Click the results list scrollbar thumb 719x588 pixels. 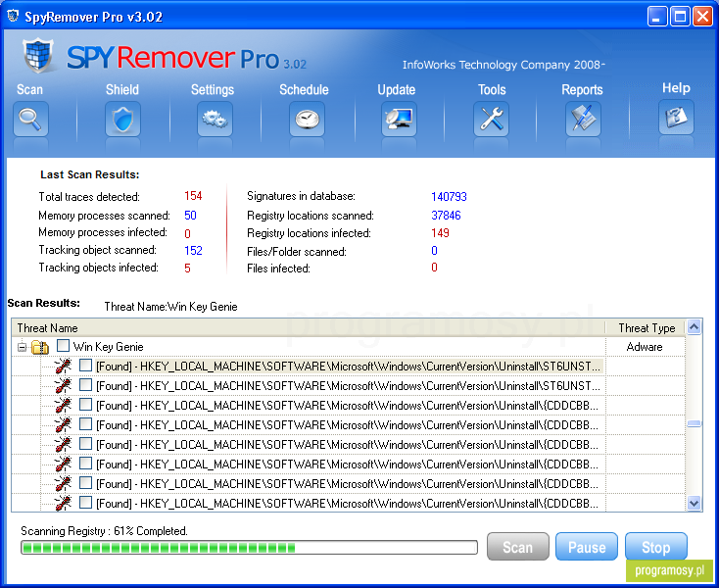tap(694, 423)
